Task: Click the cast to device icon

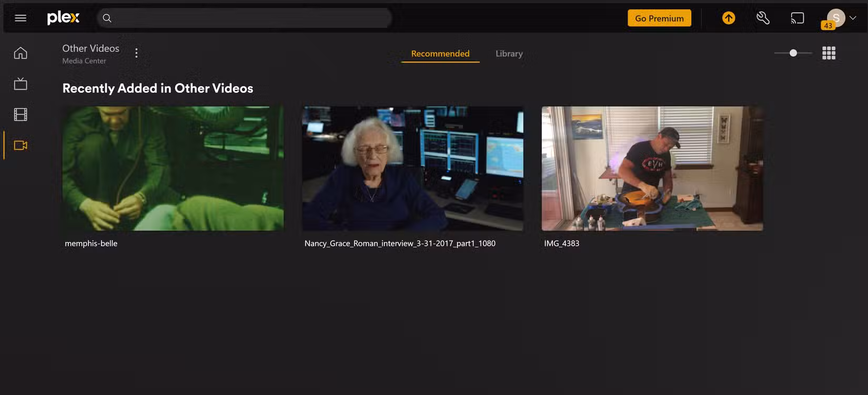Action: coord(798,18)
